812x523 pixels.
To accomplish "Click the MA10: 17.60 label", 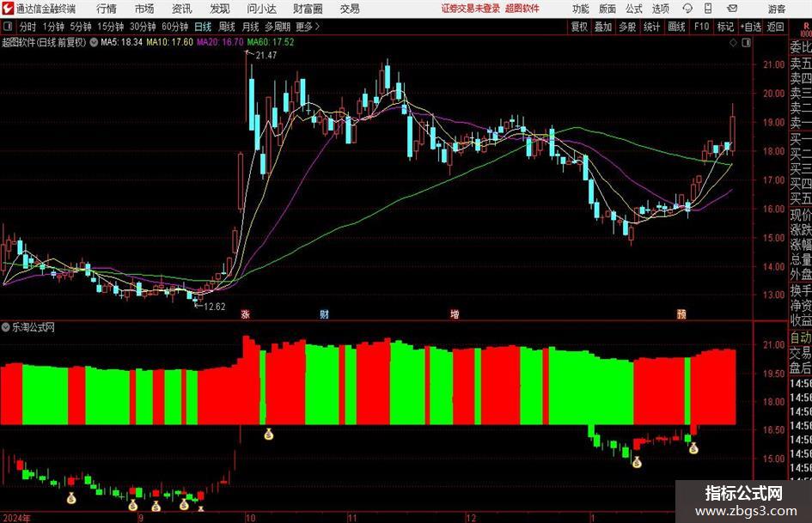I will coord(170,42).
